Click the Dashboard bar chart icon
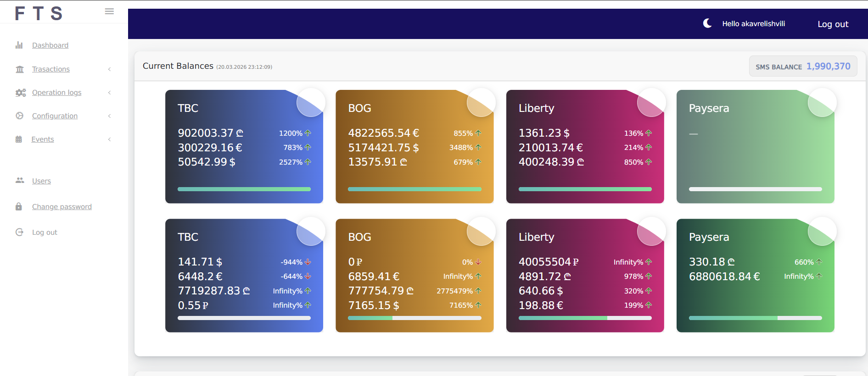Viewport: 868px width, 376px height. [19, 45]
